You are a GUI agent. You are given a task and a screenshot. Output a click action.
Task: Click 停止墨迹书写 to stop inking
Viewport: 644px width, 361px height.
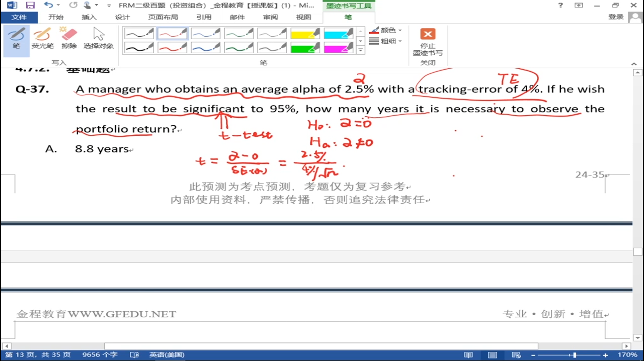[428, 42]
